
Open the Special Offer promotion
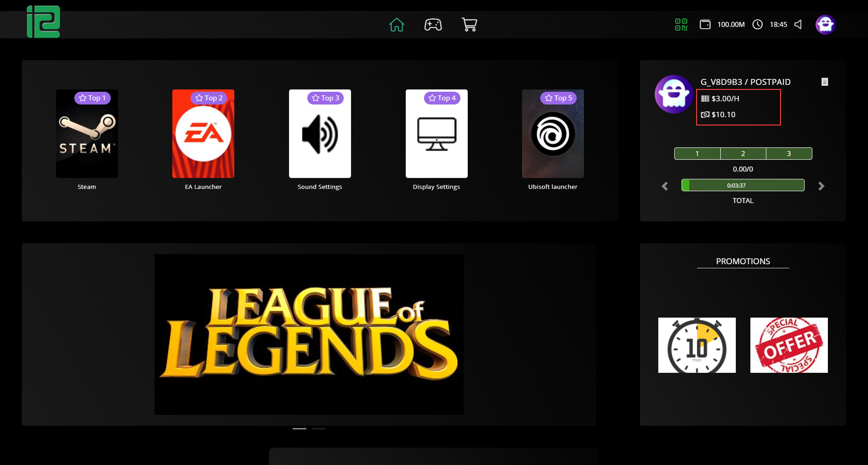point(789,345)
